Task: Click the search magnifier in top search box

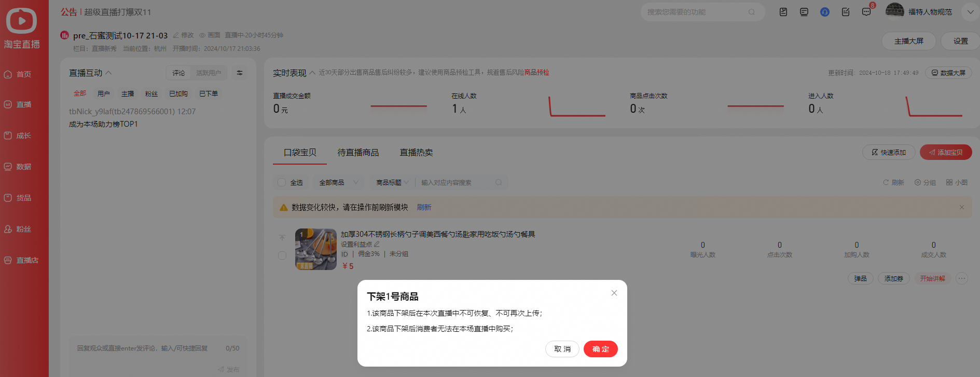Action: coord(752,12)
